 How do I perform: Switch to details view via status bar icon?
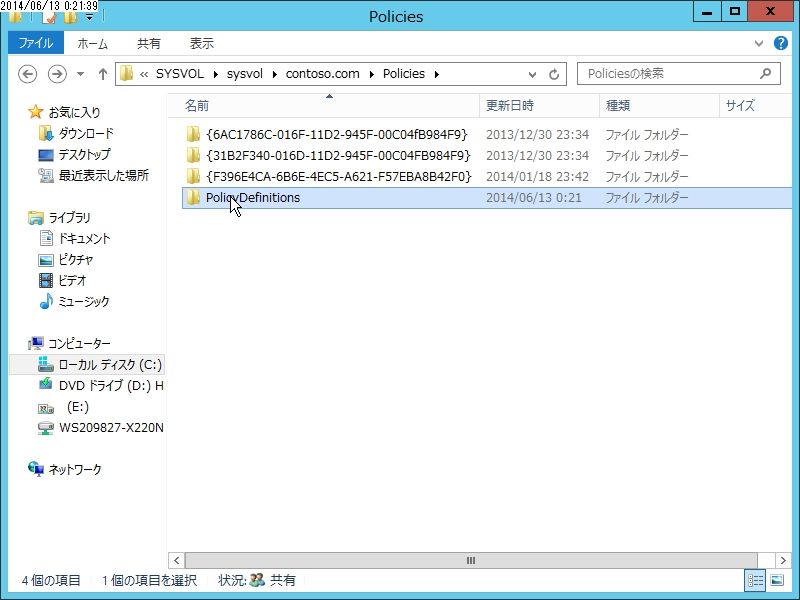[755, 580]
